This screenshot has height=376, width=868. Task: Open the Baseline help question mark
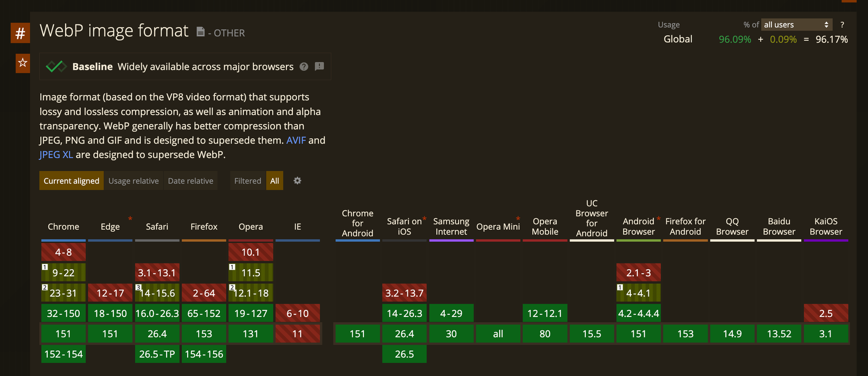coord(304,67)
